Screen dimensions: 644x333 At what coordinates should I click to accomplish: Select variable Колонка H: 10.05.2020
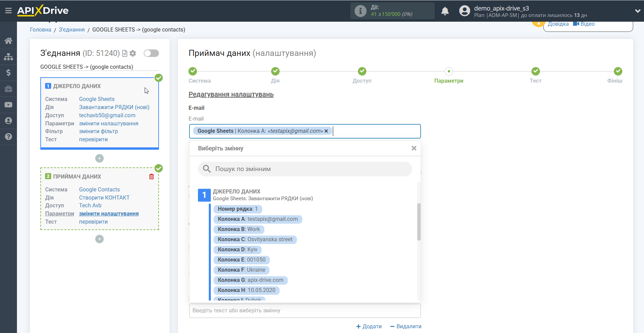(246, 290)
